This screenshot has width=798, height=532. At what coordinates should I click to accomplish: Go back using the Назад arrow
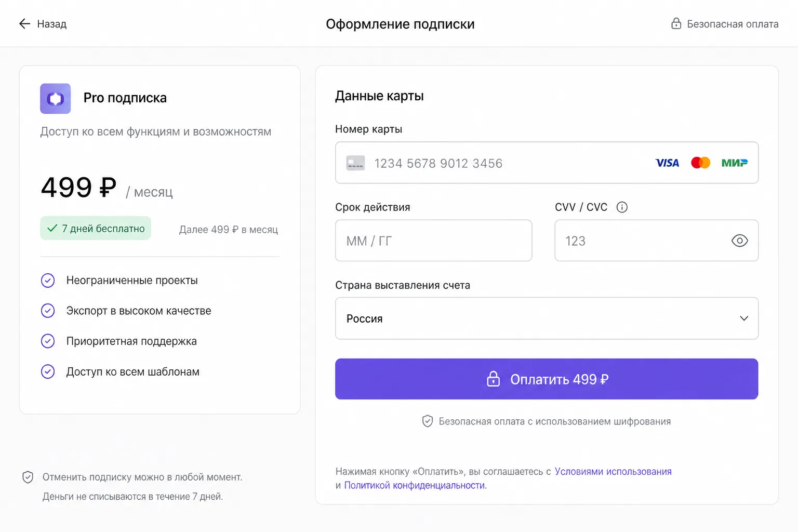[24, 23]
